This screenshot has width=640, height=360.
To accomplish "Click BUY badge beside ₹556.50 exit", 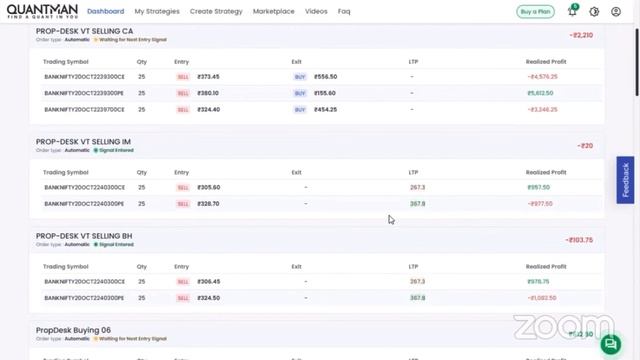I will [x=300, y=77].
